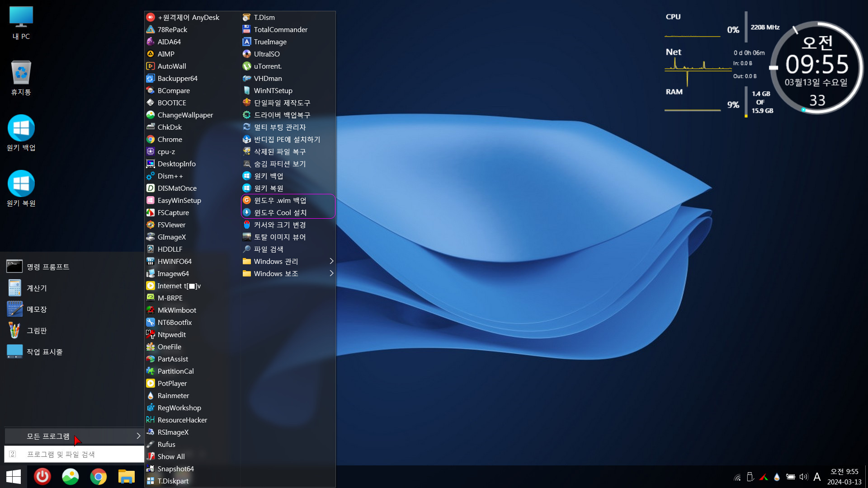Click the network signal tray icon

click(x=737, y=477)
